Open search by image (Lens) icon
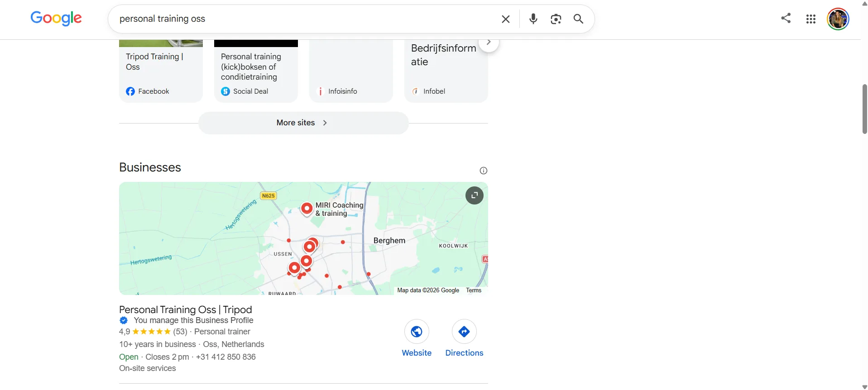868x390 pixels. click(x=556, y=19)
